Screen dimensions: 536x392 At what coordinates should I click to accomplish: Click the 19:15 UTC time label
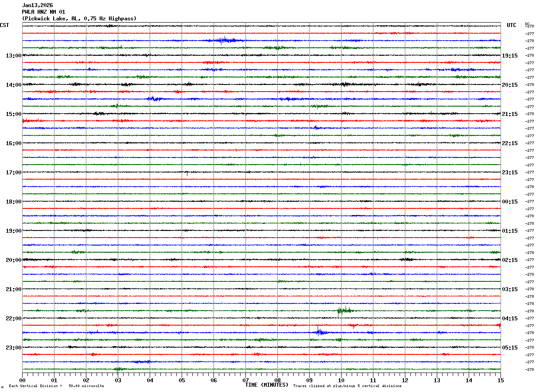click(x=510, y=56)
